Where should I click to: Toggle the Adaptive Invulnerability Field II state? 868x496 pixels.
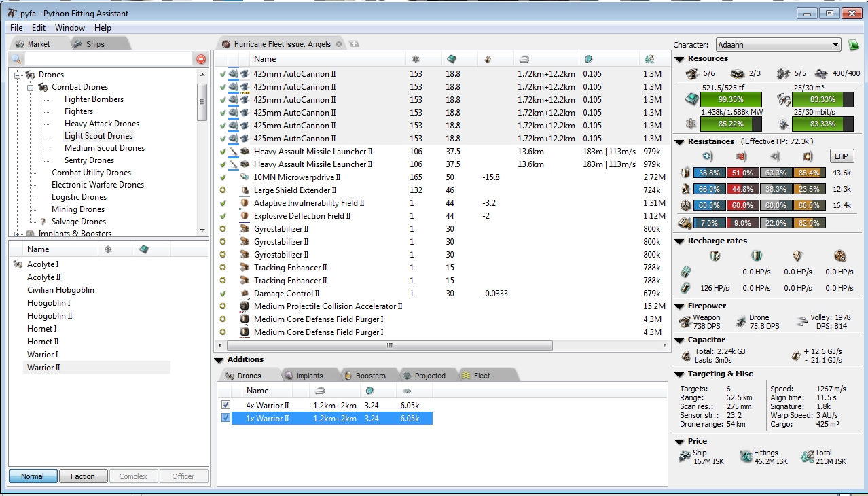[x=223, y=203]
